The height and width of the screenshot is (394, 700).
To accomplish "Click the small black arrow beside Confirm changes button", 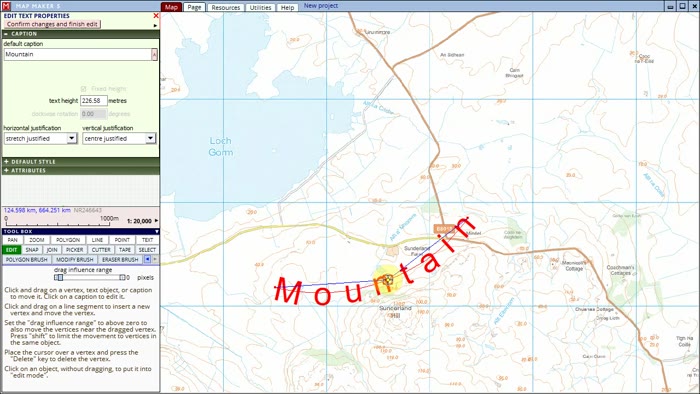I will (155, 25).
